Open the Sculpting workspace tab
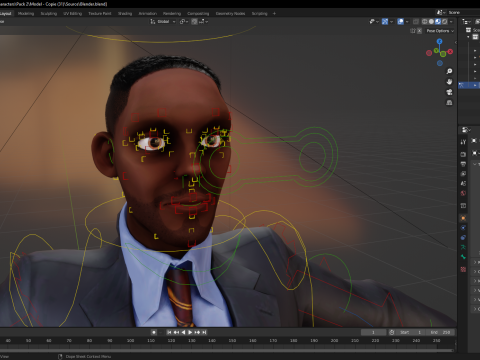The height and width of the screenshot is (360, 480). tap(49, 13)
